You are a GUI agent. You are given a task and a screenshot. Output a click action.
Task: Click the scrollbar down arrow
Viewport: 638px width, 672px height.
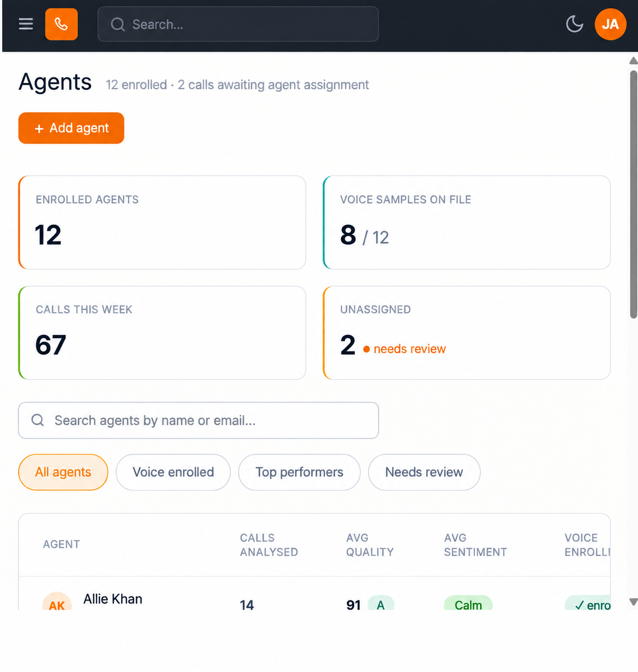[633, 602]
